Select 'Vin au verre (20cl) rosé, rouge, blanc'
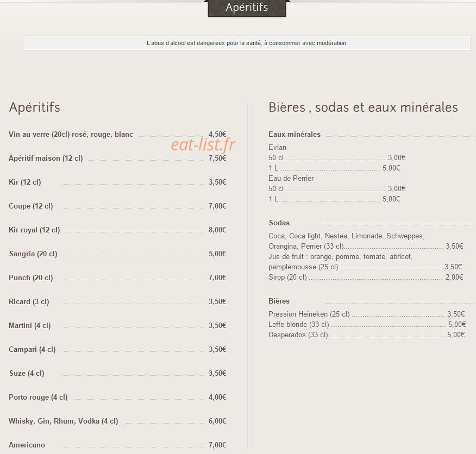Viewport: 476px width, 454px height. pos(71,135)
